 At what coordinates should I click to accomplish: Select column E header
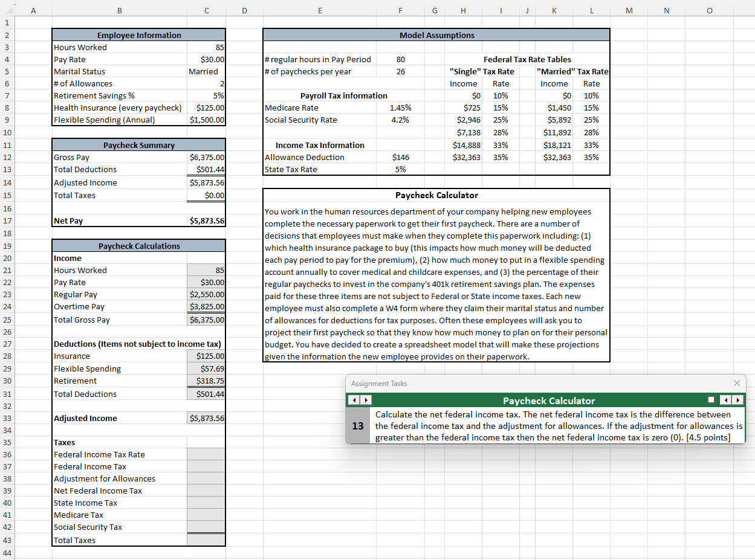tap(320, 10)
